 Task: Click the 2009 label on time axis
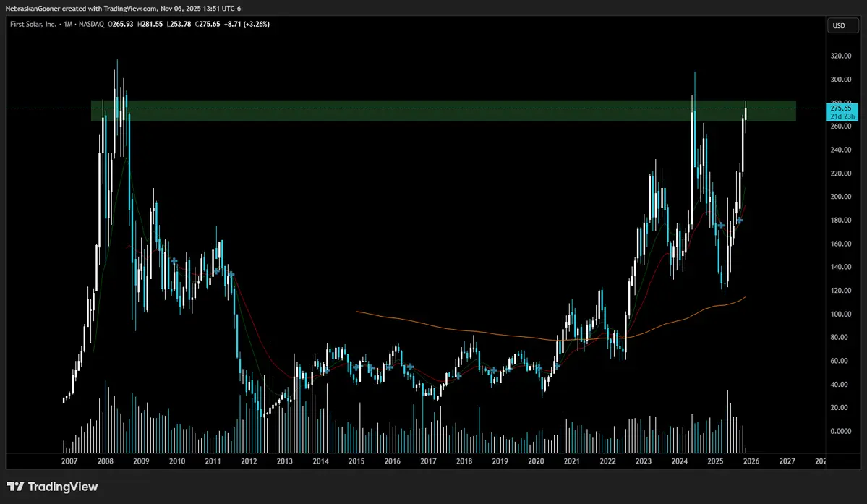pos(141,461)
